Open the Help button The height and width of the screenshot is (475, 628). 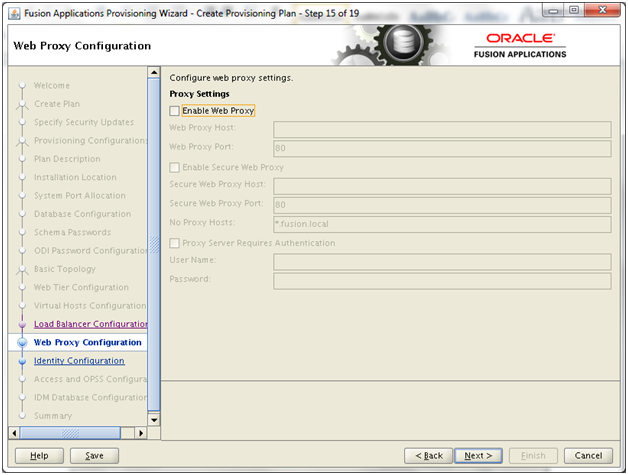tap(39, 456)
